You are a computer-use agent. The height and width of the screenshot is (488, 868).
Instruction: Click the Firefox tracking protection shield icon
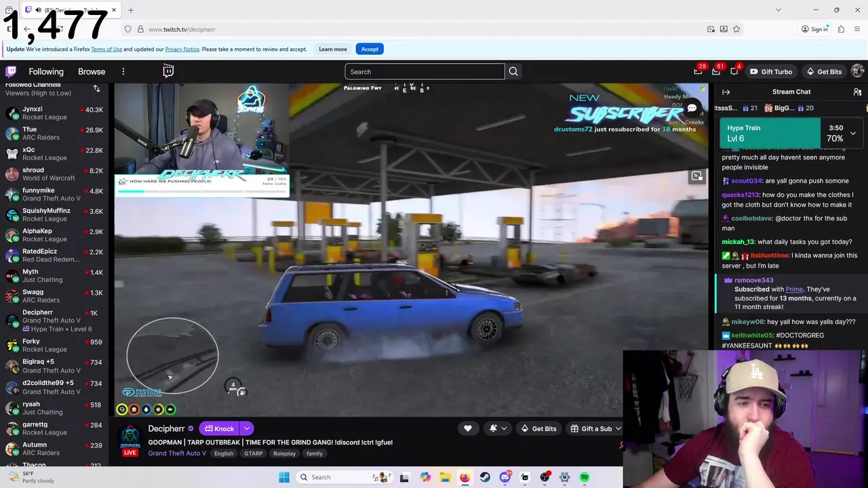tap(127, 29)
